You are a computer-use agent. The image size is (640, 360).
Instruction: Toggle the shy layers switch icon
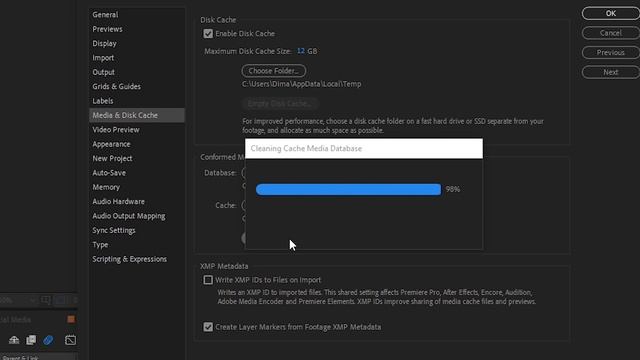click(x=14, y=340)
